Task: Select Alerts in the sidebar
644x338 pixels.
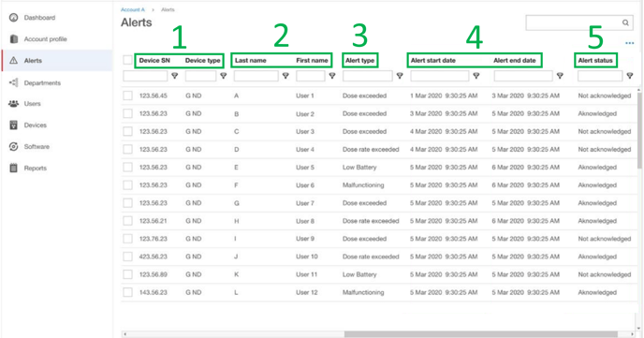Action: [33, 60]
